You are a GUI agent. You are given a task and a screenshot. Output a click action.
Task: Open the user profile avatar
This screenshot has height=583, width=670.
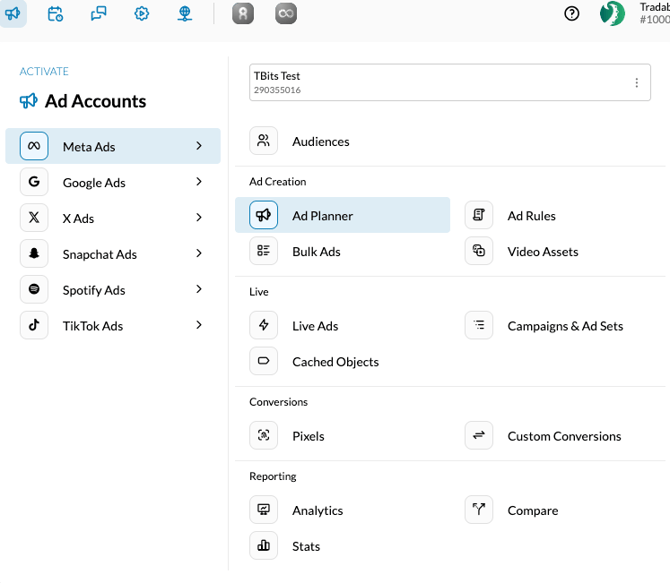[x=612, y=14]
